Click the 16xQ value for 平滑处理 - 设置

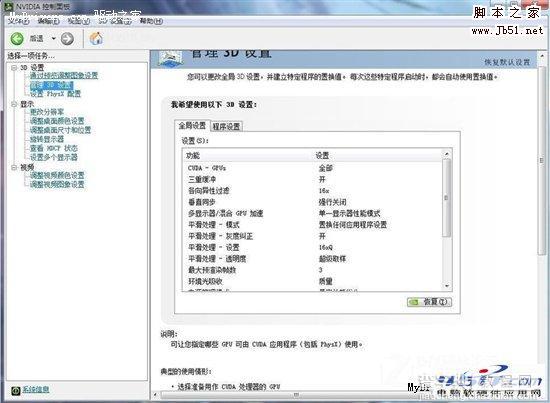click(326, 247)
